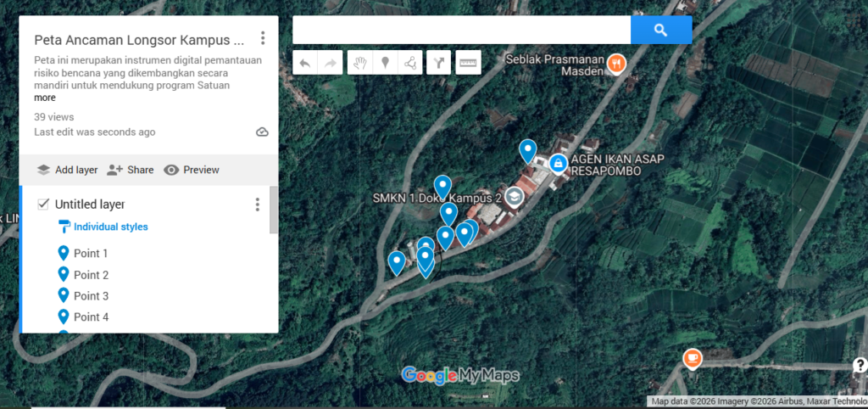Expand map description with more link
868x409 pixels.
(45, 98)
